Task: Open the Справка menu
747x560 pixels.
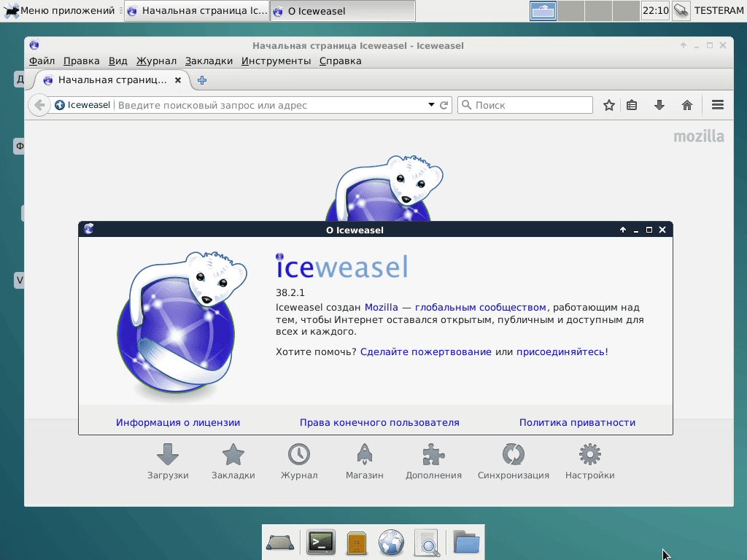Action: point(340,61)
